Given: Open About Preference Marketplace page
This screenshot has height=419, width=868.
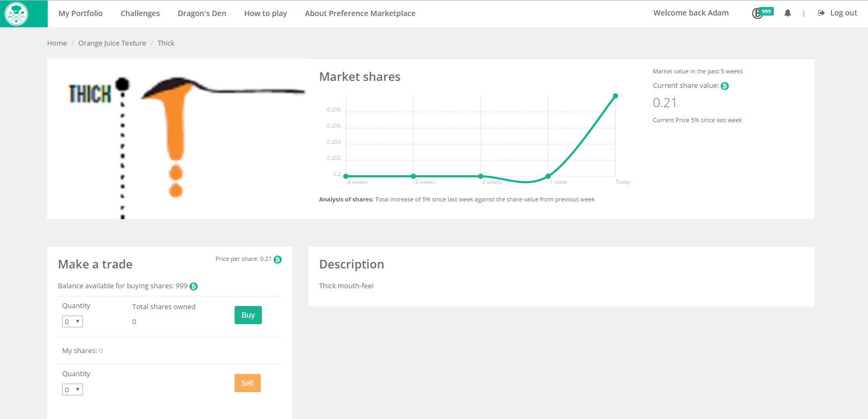Looking at the screenshot, I should tap(360, 13).
